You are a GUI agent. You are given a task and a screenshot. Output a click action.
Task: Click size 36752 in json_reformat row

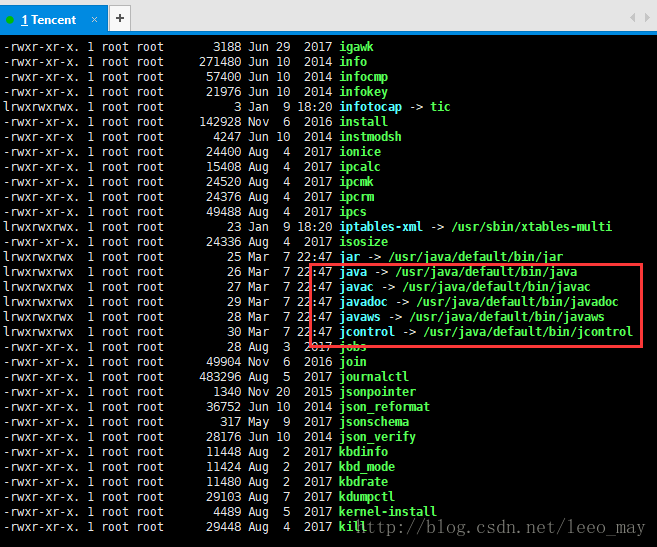coord(223,407)
